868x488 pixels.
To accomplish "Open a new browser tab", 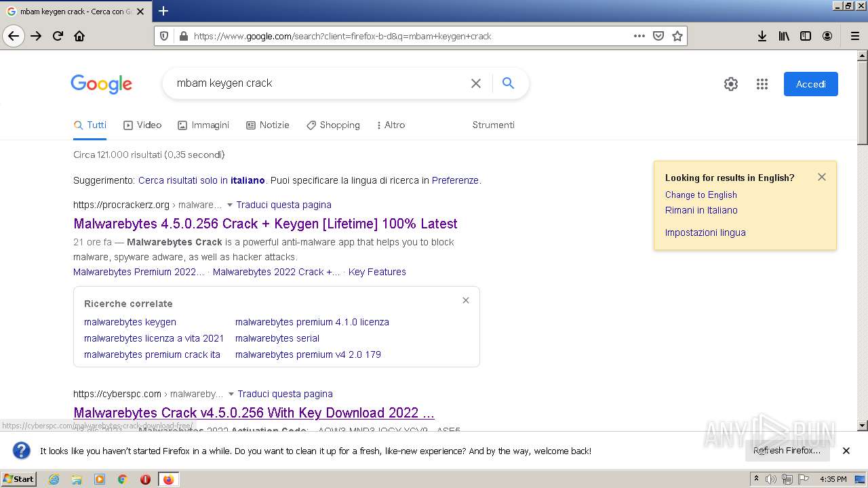I will 163,11.
